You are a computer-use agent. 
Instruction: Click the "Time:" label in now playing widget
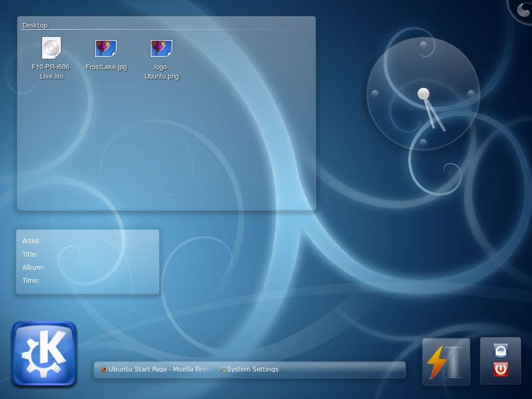click(x=31, y=280)
